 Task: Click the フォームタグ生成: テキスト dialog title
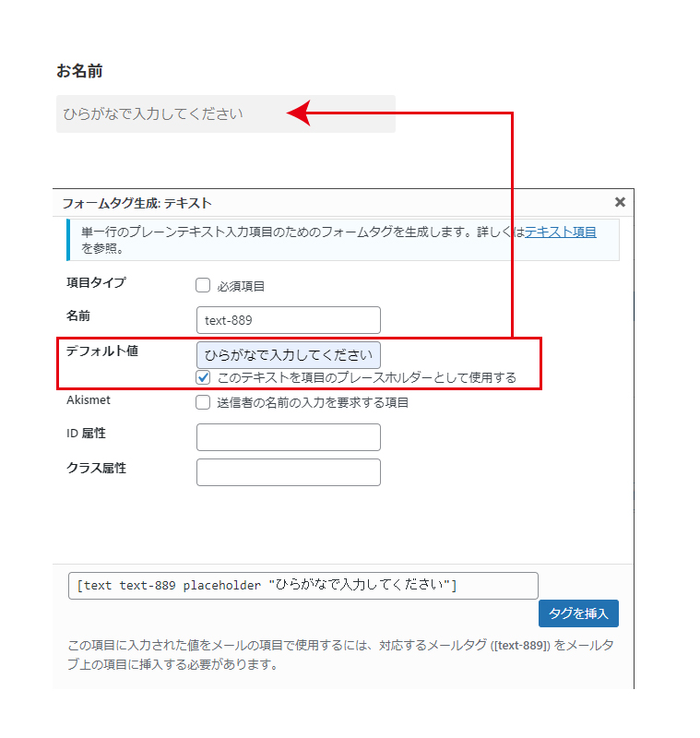[136, 203]
